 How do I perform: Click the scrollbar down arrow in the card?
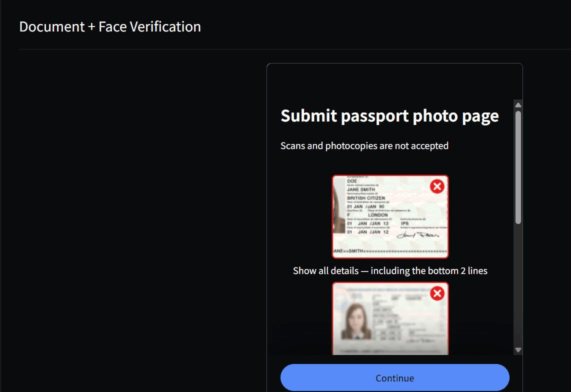(518, 350)
